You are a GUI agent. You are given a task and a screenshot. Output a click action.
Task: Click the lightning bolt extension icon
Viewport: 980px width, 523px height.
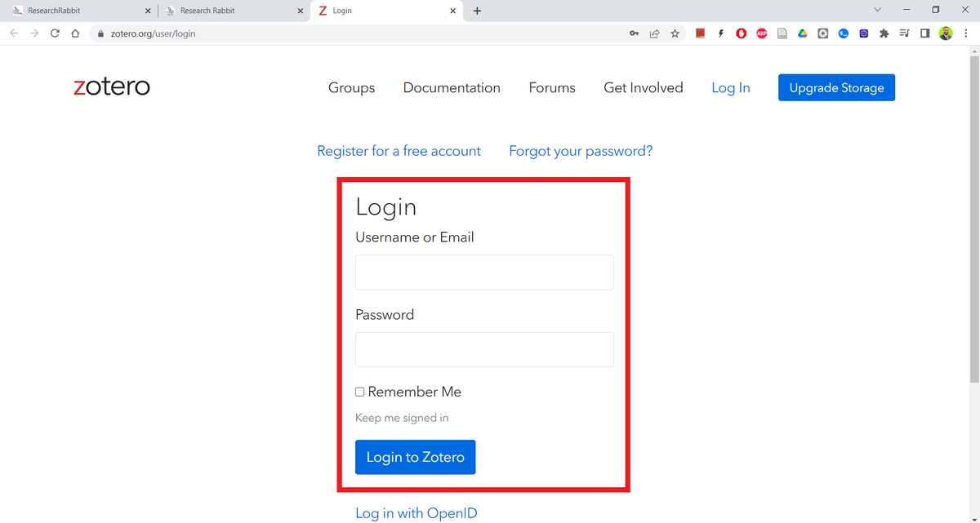click(x=720, y=33)
